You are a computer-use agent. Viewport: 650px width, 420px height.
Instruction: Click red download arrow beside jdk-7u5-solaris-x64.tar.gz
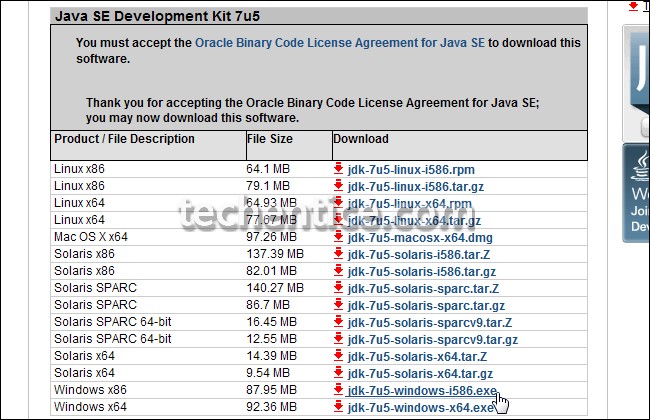[x=338, y=372]
